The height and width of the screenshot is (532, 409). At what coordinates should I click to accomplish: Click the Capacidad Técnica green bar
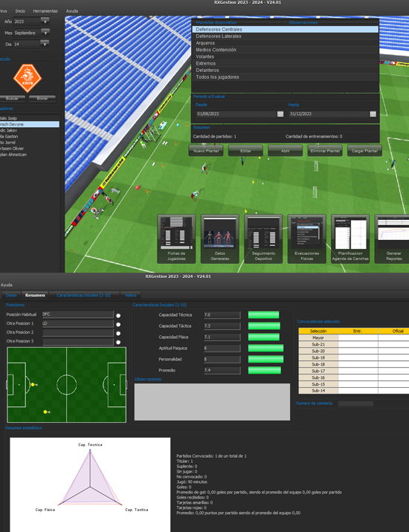[263, 315]
